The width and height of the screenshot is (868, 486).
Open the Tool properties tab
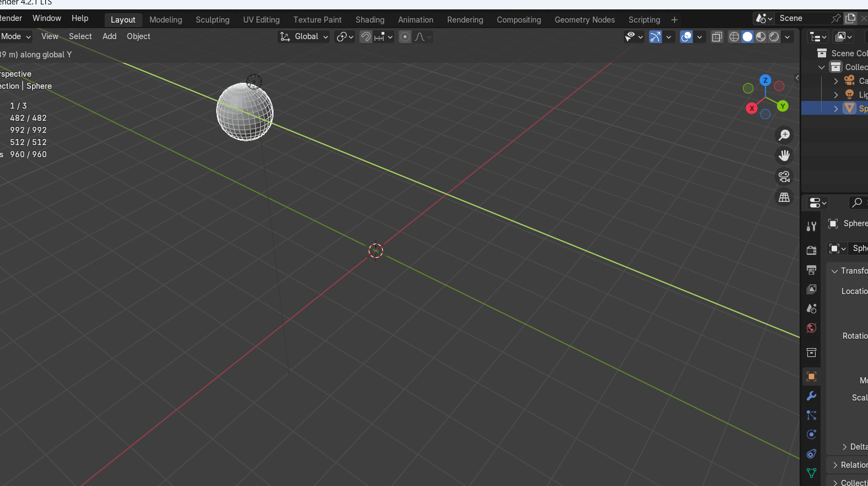811,226
